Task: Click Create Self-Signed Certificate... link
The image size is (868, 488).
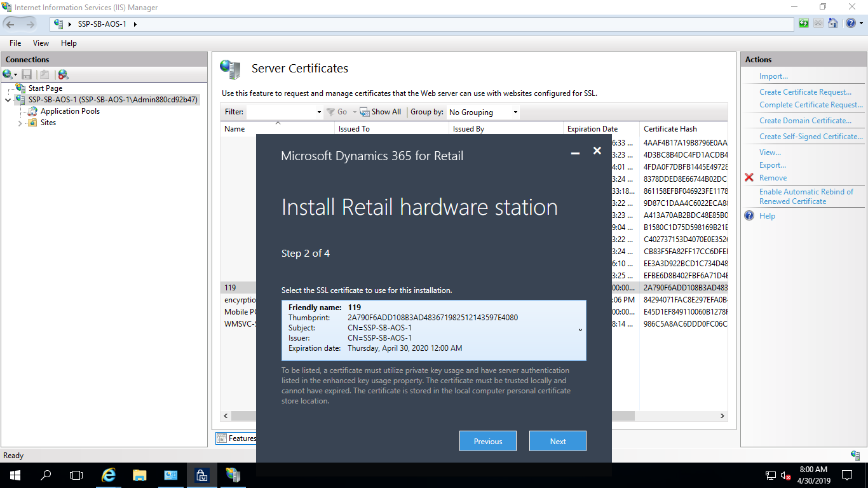Action: coord(811,137)
